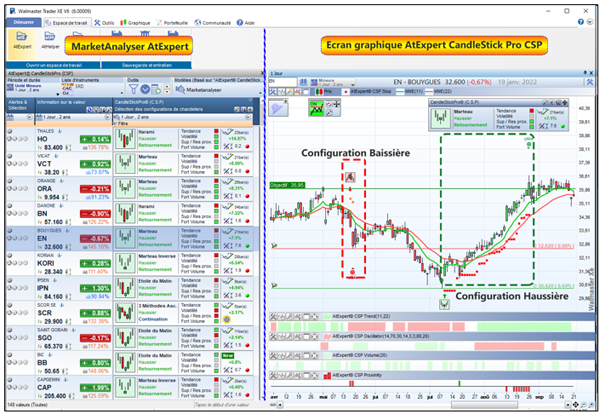This screenshot has width=600, height=414.
Task: Open chart settings wrench beside the date
Action: [590, 82]
